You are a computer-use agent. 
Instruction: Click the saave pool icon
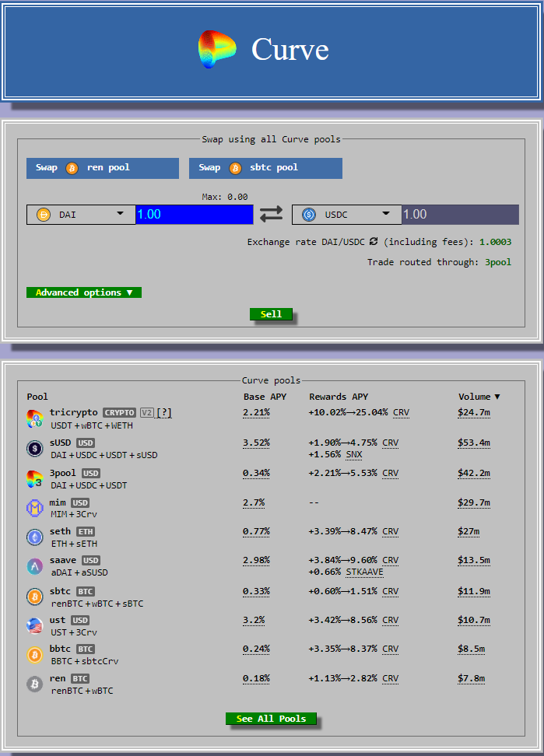[35, 566]
